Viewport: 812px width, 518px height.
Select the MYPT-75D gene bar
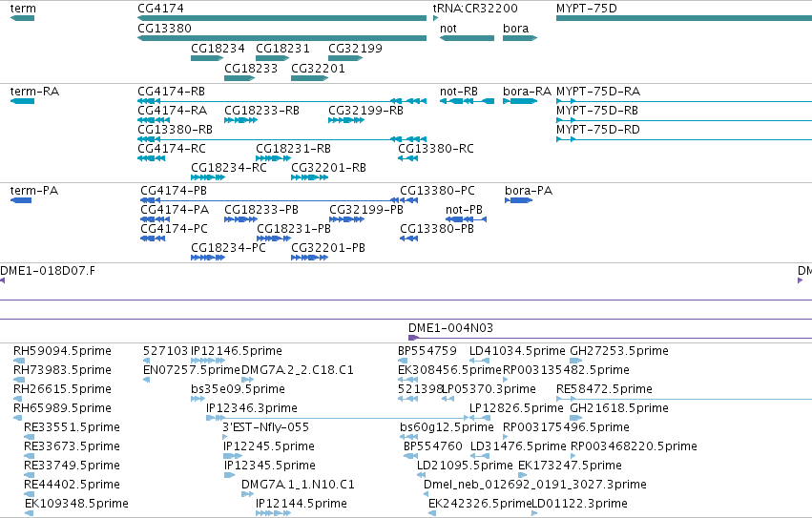[684, 18]
